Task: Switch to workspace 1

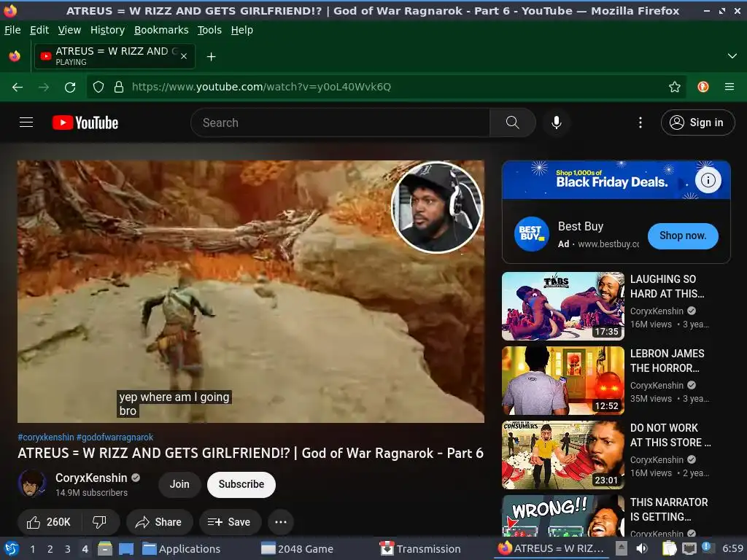Action: tap(32, 549)
